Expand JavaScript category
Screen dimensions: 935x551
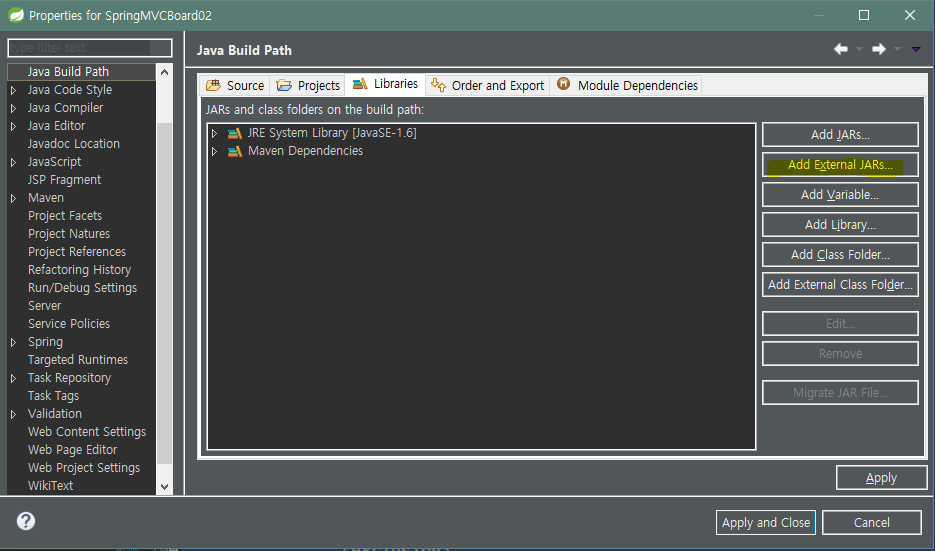[x=14, y=162]
